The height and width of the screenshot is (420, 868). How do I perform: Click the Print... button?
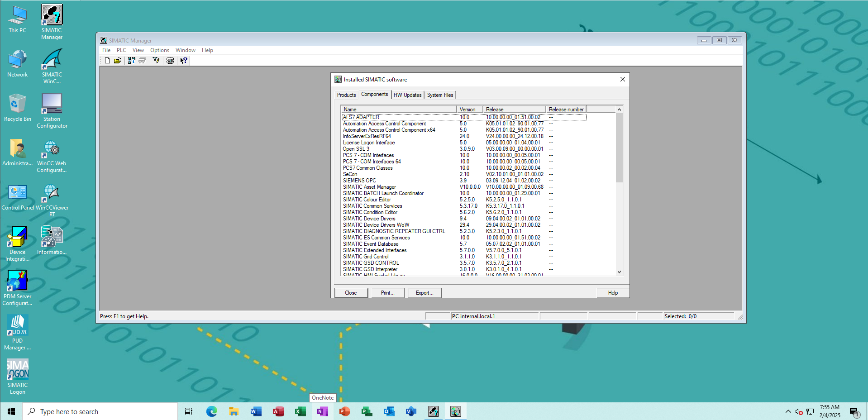[x=387, y=293]
